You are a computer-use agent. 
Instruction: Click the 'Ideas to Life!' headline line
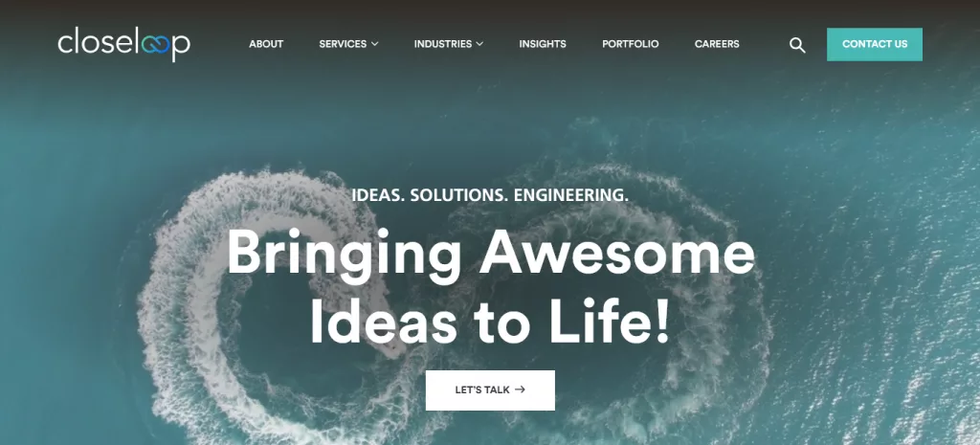pos(490,323)
